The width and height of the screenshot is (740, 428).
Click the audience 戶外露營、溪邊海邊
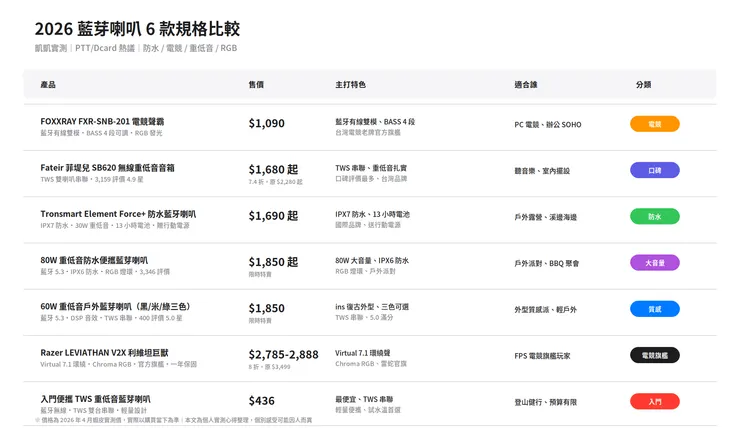click(x=546, y=217)
